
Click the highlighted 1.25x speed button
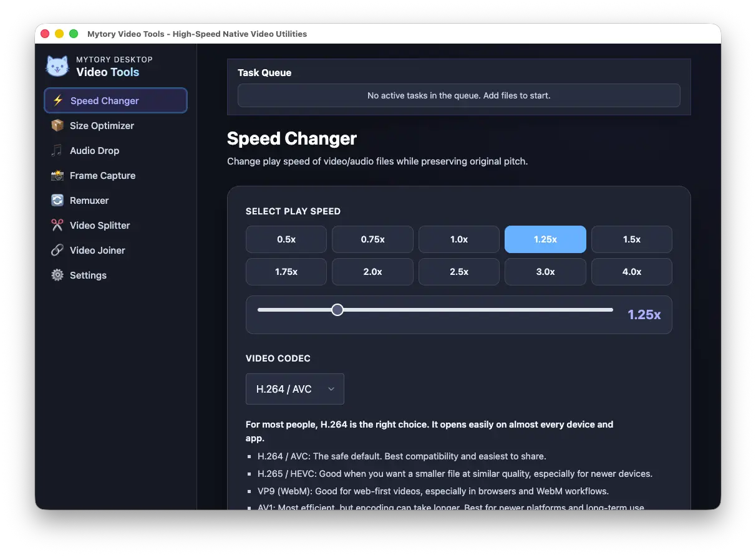point(545,239)
